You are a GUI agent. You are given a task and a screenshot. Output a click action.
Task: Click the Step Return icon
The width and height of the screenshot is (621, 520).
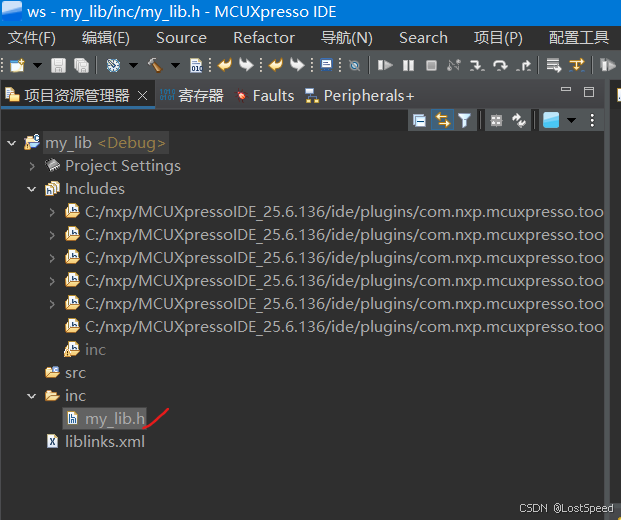(x=524, y=65)
